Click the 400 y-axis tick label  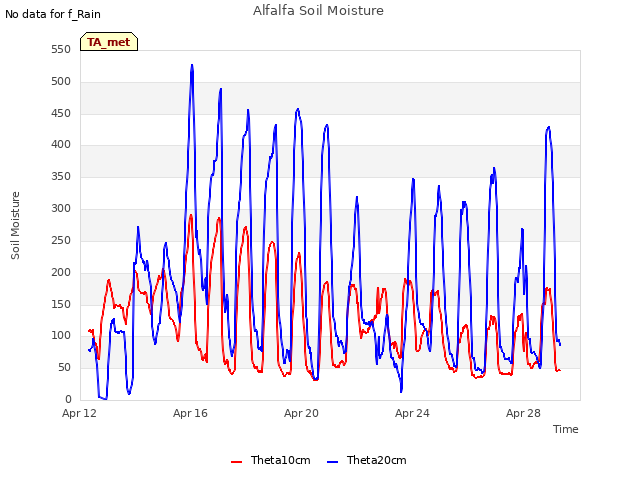pos(61,144)
